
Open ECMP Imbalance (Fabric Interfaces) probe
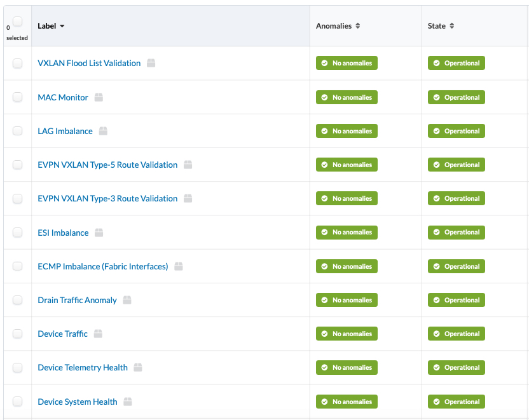(103, 266)
